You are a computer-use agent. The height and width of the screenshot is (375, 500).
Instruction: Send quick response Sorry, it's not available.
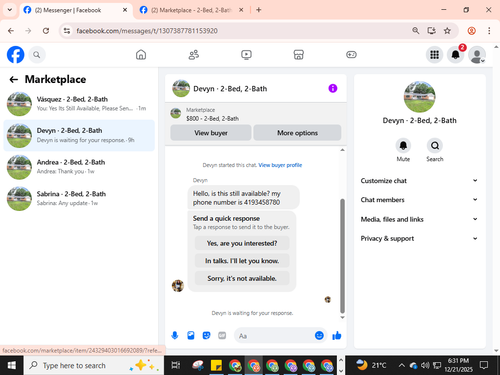click(242, 278)
